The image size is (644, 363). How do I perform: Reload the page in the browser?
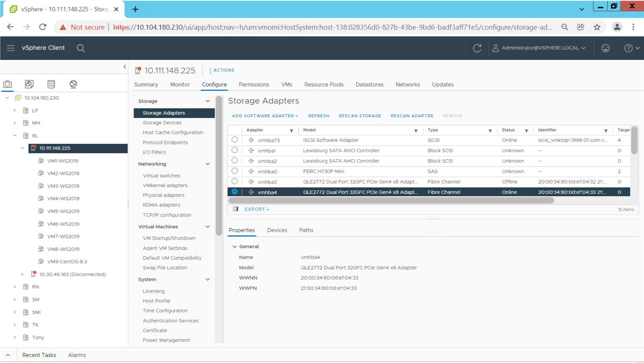click(x=42, y=27)
